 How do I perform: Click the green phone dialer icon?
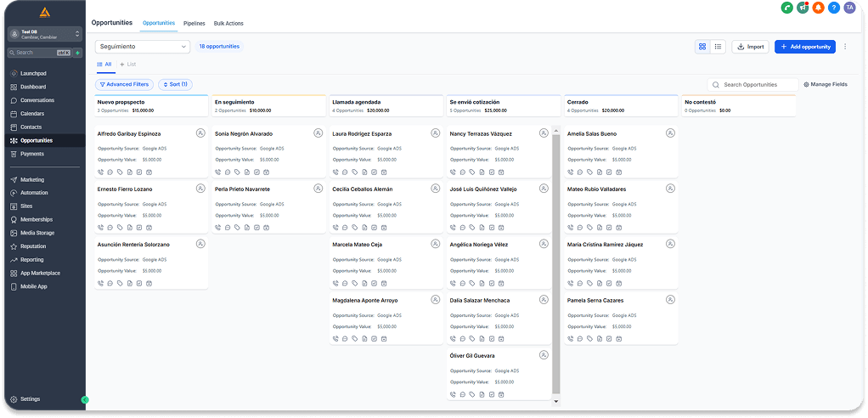[787, 8]
